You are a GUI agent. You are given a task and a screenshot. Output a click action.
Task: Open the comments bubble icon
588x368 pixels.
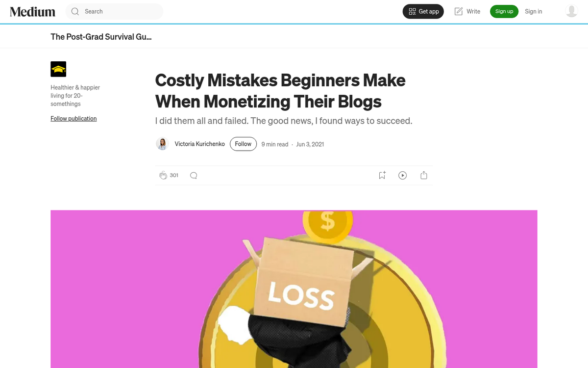click(x=194, y=175)
